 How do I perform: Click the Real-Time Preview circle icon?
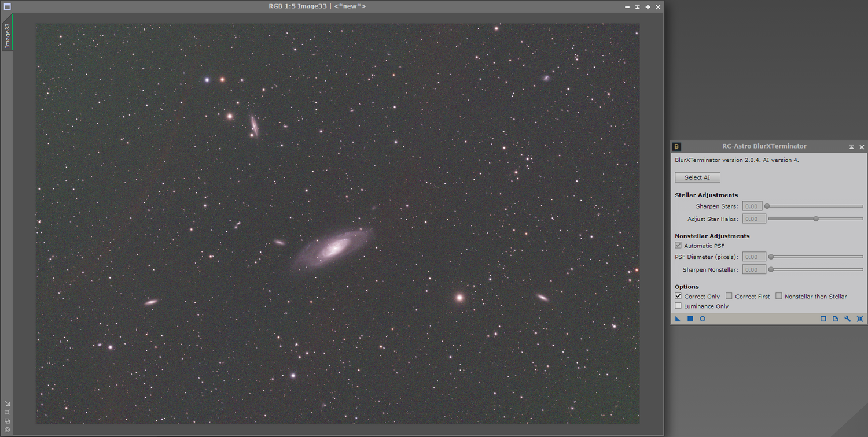[x=703, y=319]
